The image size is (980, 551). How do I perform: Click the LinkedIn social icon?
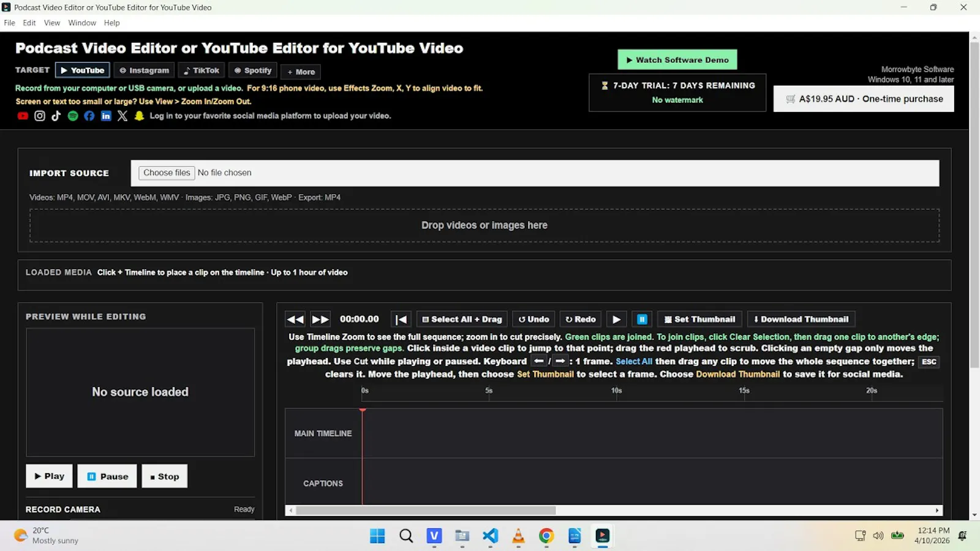(x=106, y=116)
